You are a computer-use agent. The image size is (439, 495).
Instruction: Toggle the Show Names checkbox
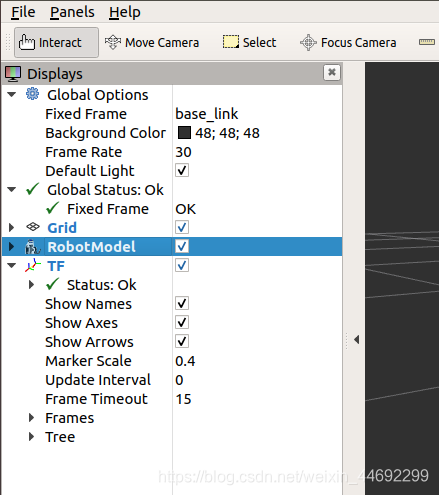point(182,303)
